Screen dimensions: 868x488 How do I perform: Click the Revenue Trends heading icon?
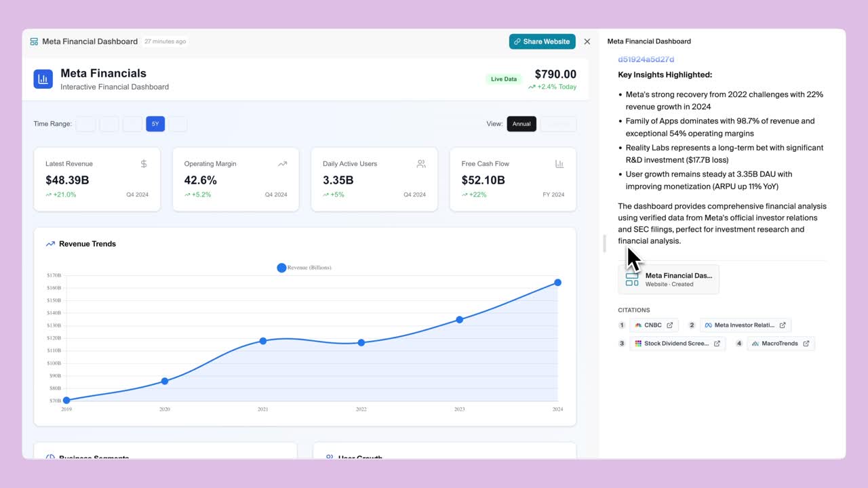tap(50, 244)
